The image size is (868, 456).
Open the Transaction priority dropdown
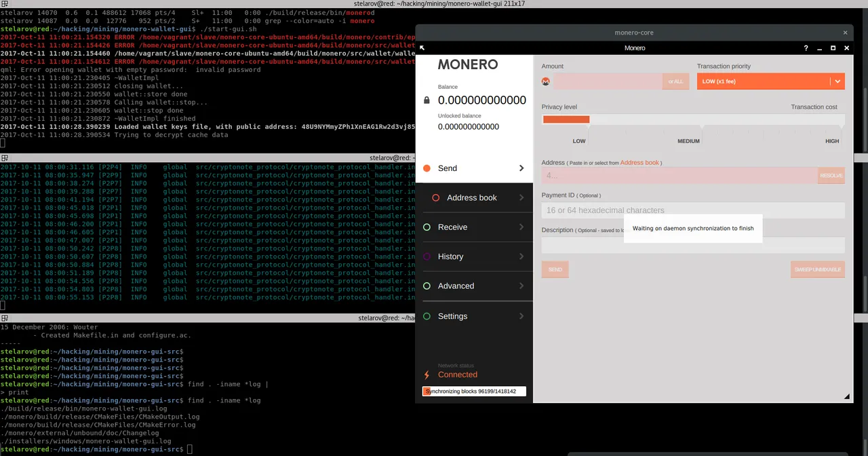[x=770, y=81]
